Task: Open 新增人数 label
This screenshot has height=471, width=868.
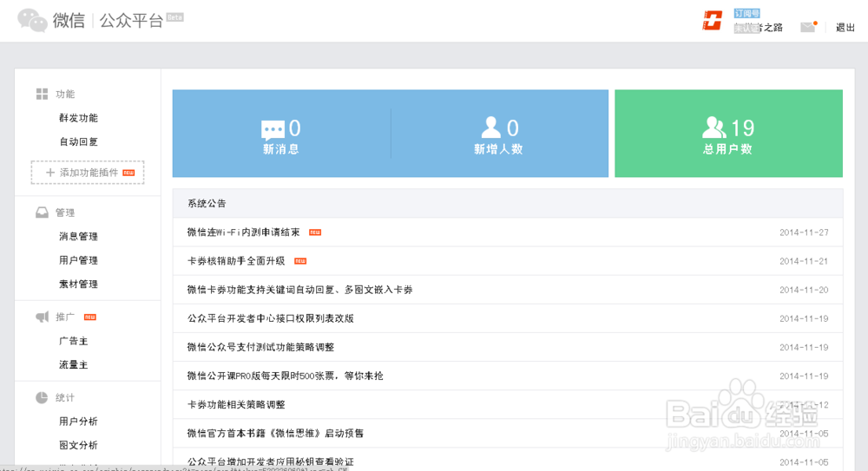Action: (x=498, y=149)
